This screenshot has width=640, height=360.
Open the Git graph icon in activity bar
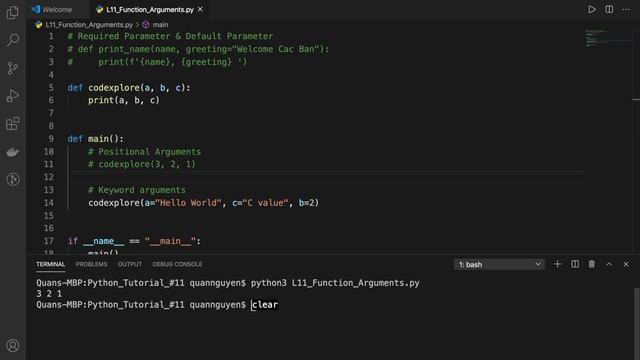click(13, 179)
